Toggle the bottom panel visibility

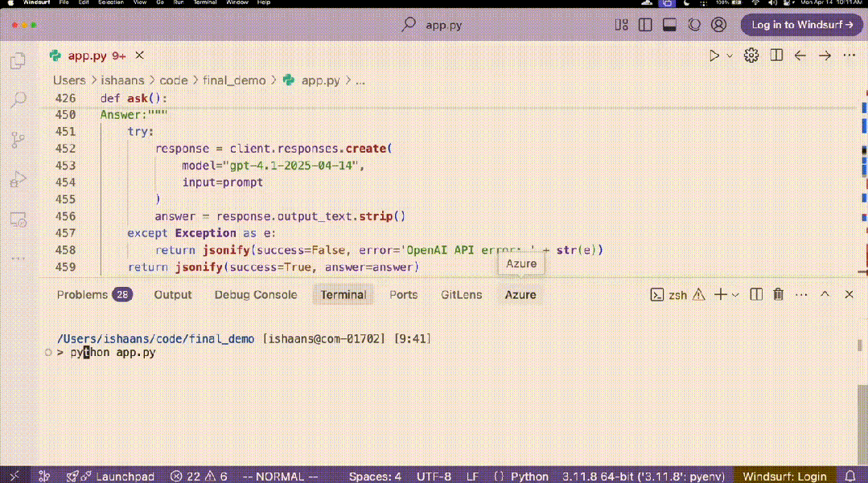[x=668, y=25]
